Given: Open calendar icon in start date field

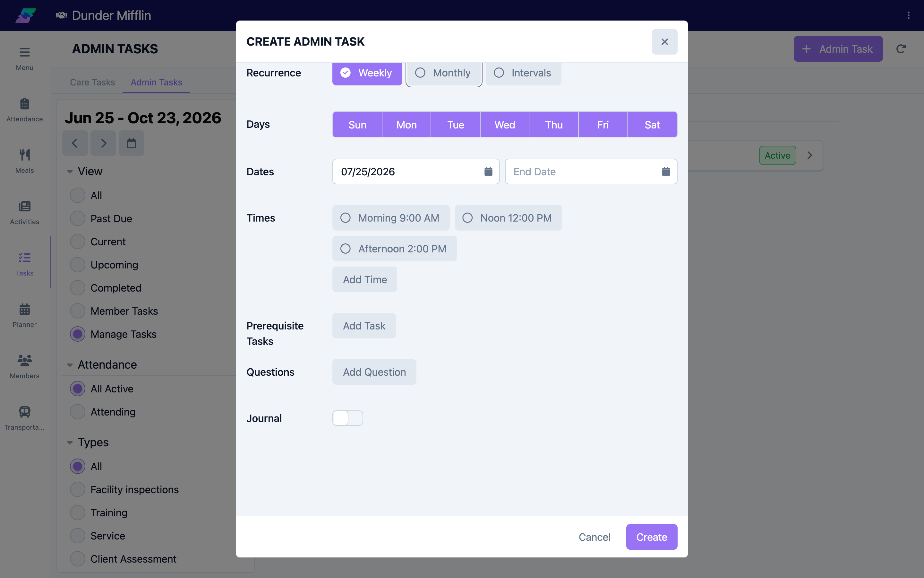Looking at the screenshot, I should 488,171.
